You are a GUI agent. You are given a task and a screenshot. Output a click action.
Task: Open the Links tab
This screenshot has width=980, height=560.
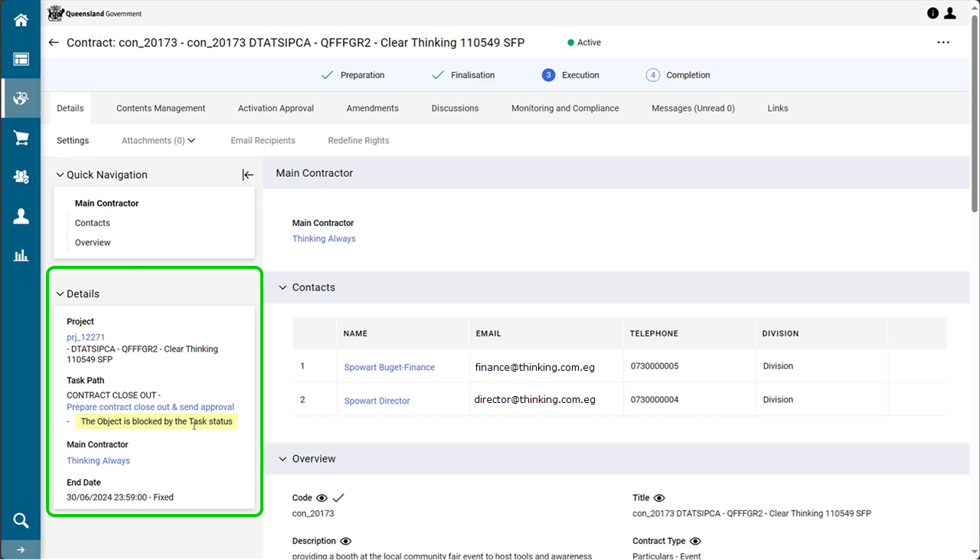coord(778,108)
